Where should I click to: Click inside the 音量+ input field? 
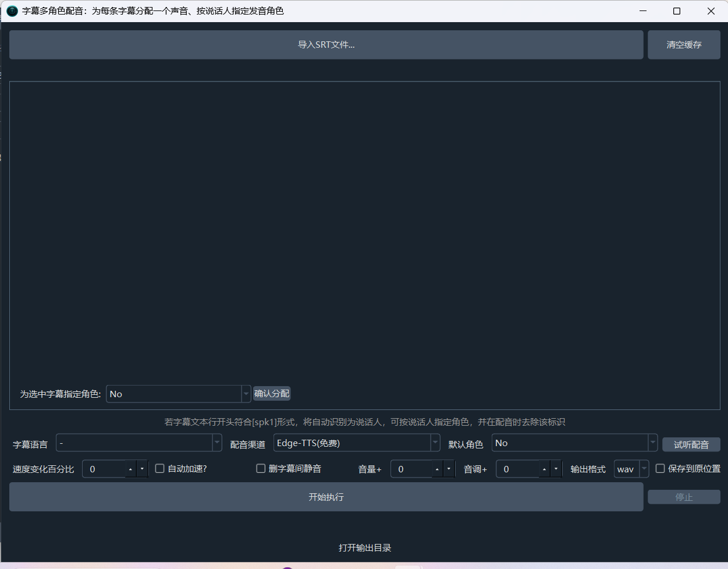tap(411, 469)
